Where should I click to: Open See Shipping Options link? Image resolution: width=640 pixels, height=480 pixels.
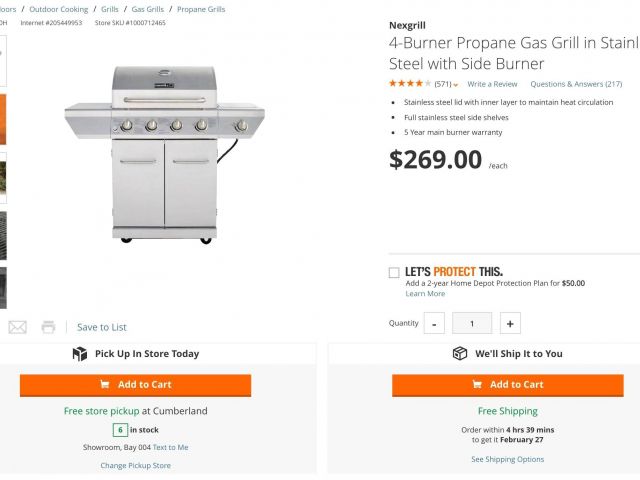[508, 459]
